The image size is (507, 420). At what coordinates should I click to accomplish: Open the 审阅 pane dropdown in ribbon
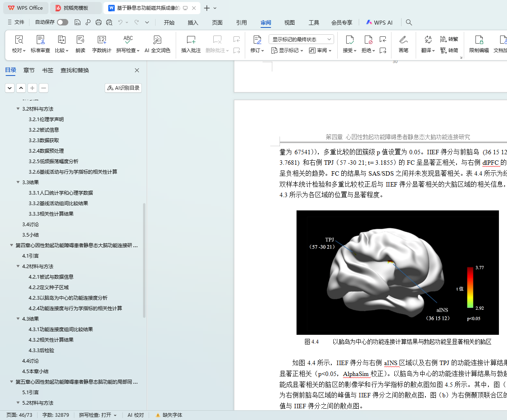[320, 50]
